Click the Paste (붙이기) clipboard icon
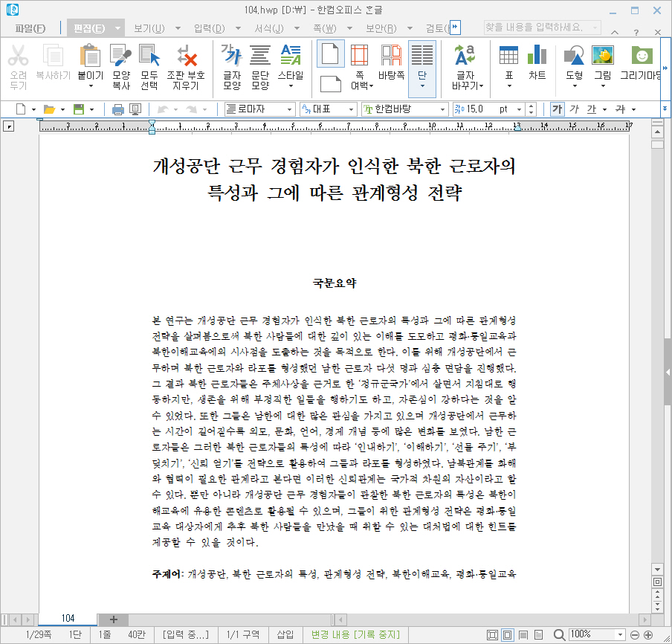The height and width of the screenshot is (644, 672). (91, 57)
